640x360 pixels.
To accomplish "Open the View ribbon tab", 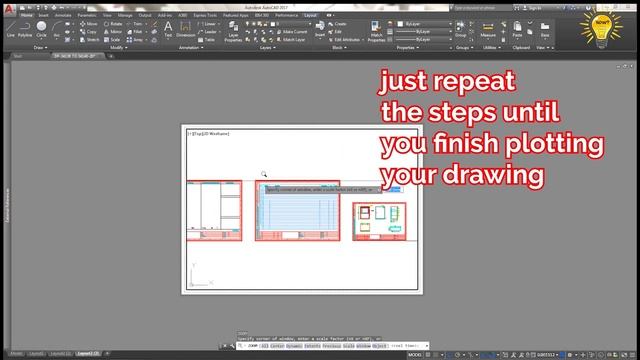I will pos(107,16).
